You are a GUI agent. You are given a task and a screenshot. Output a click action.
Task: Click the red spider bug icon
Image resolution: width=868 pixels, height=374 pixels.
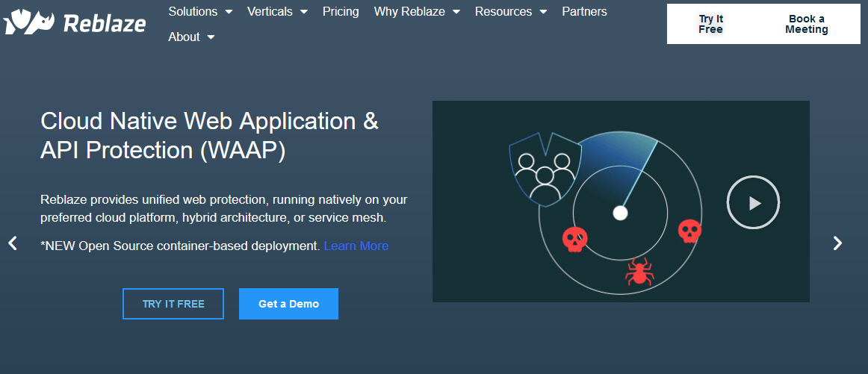tap(639, 272)
